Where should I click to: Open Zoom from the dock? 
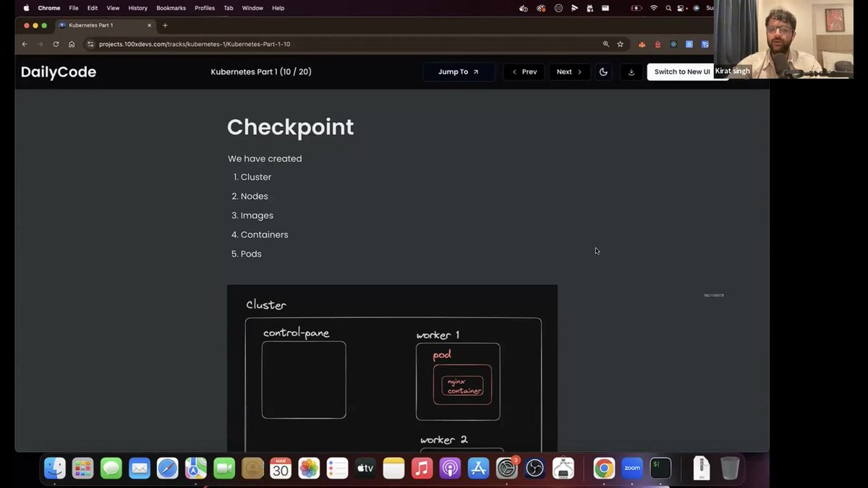coord(632,468)
